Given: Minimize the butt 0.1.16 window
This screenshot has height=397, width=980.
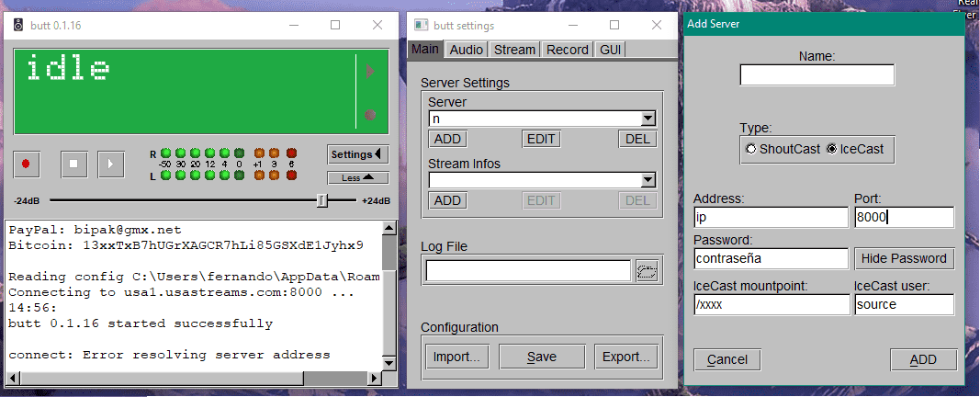Looking at the screenshot, I should coord(294,25).
